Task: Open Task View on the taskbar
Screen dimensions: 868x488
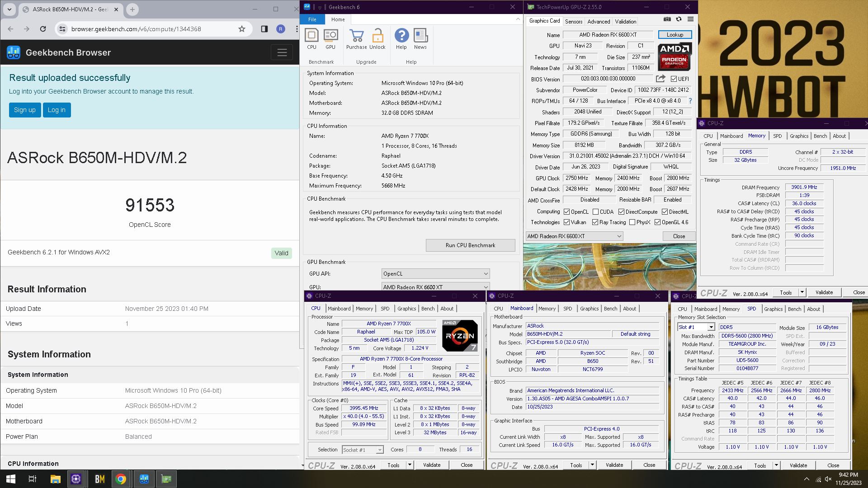Action: [x=33, y=479]
